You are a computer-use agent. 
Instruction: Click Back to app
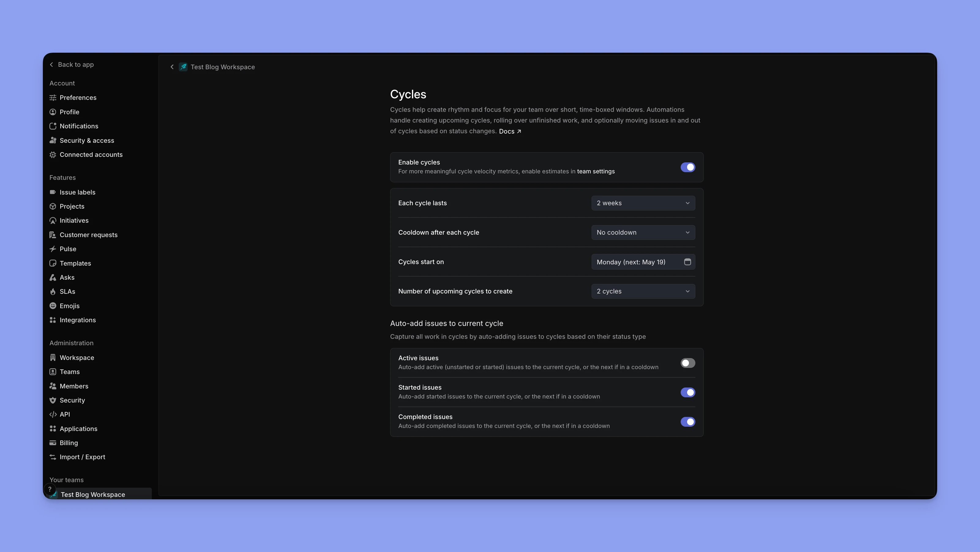[72, 65]
